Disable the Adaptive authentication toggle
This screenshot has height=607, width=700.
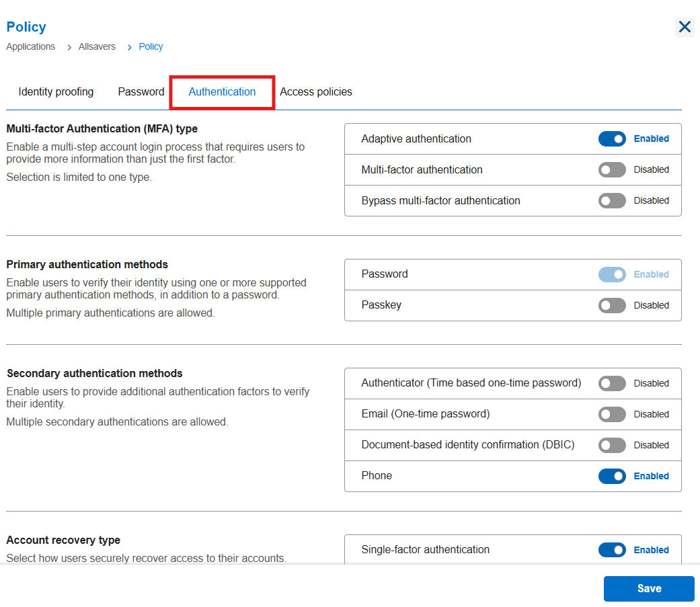click(x=612, y=138)
